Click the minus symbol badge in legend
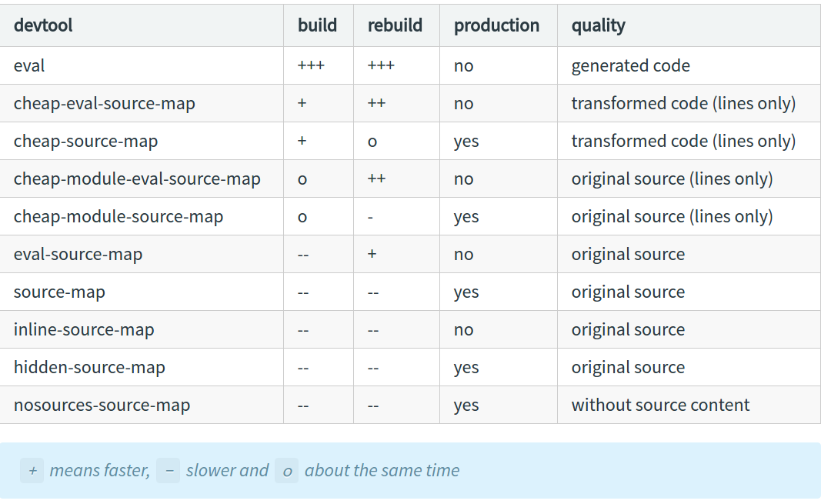 pyautogui.click(x=168, y=470)
